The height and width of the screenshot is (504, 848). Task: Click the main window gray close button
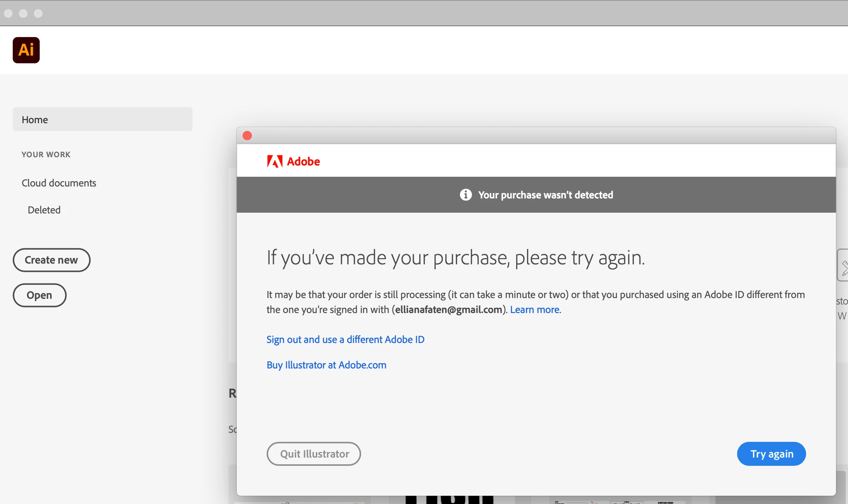click(x=8, y=13)
